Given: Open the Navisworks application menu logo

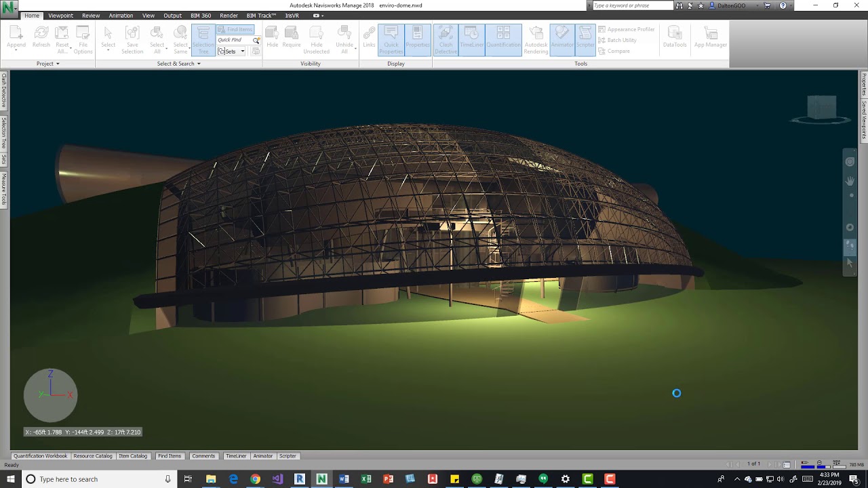Looking at the screenshot, I should click(9, 8).
